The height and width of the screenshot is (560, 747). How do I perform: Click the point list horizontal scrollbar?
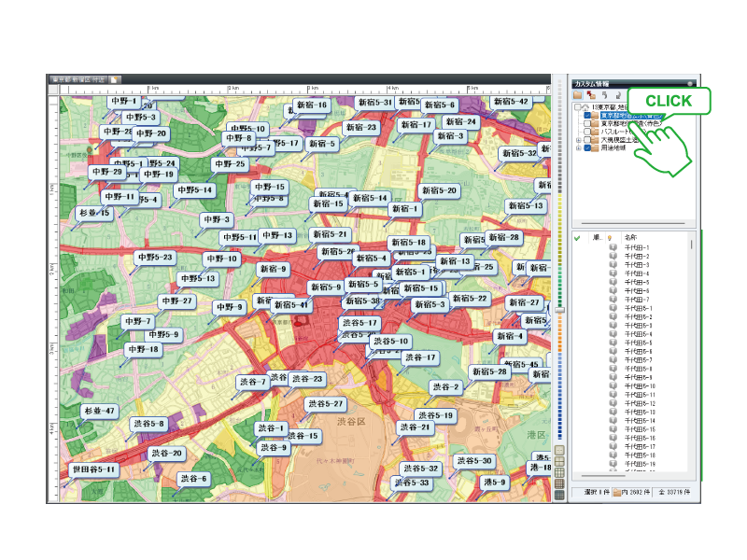pos(603,476)
